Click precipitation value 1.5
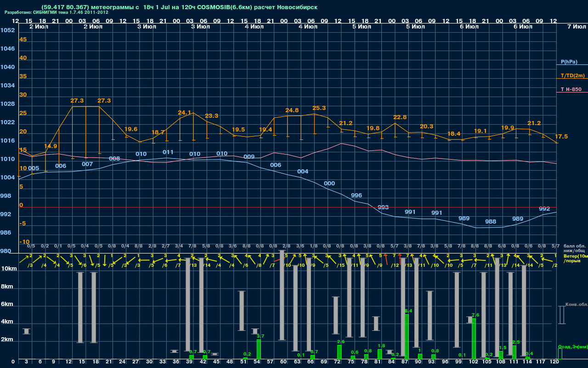Image resolution: width=588 pixels, height=368 pixels. point(503,348)
